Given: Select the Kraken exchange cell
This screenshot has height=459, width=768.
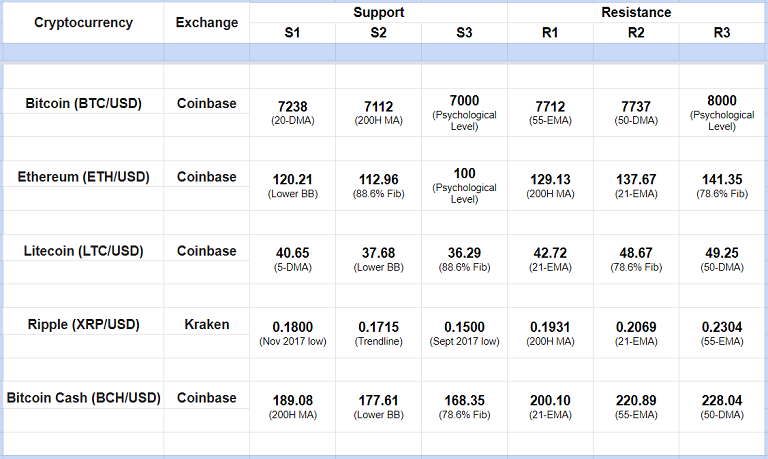Looking at the screenshot, I should click(x=207, y=324).
